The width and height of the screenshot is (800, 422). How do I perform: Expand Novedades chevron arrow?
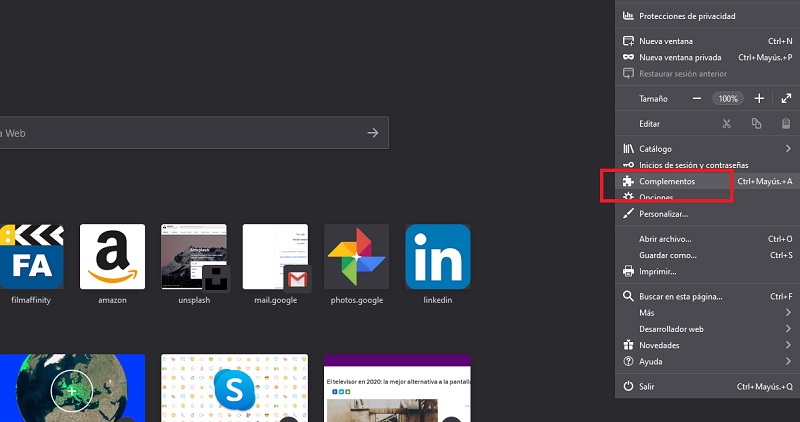(x=788, y=345)
